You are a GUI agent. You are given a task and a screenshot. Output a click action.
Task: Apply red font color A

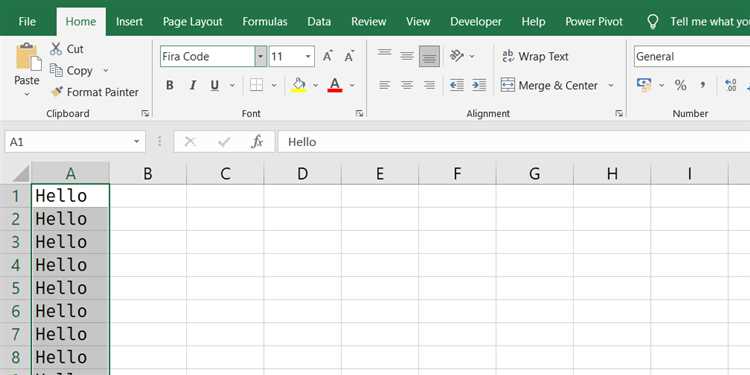pos(335,85)
